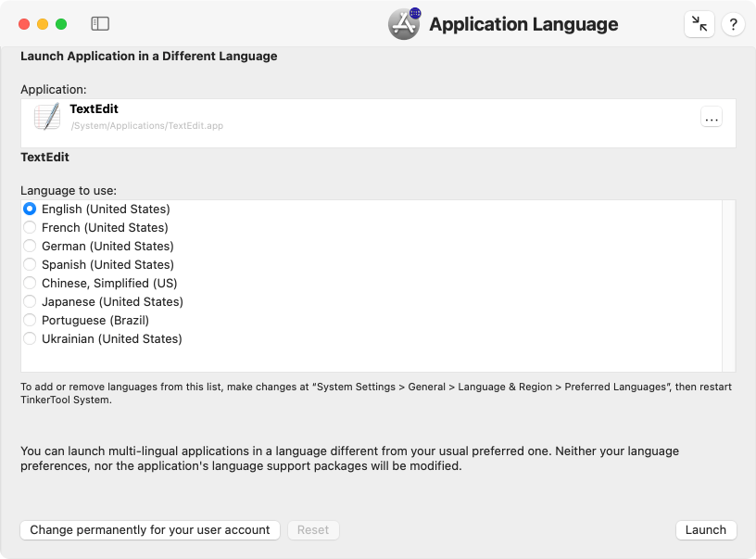
Task: Select English (United States) radio button
Action: [30, 209]
